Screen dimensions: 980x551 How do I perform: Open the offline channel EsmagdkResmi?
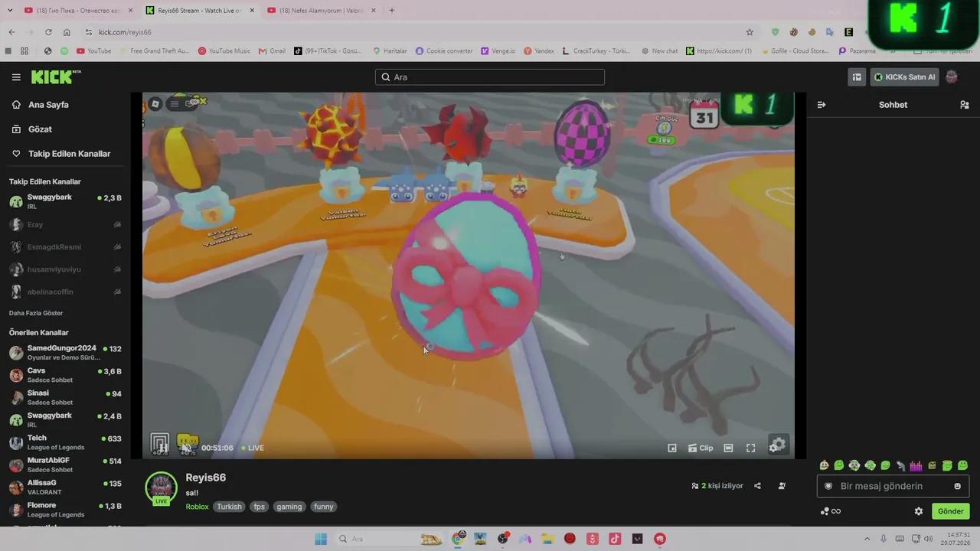[x=65, y=247]
